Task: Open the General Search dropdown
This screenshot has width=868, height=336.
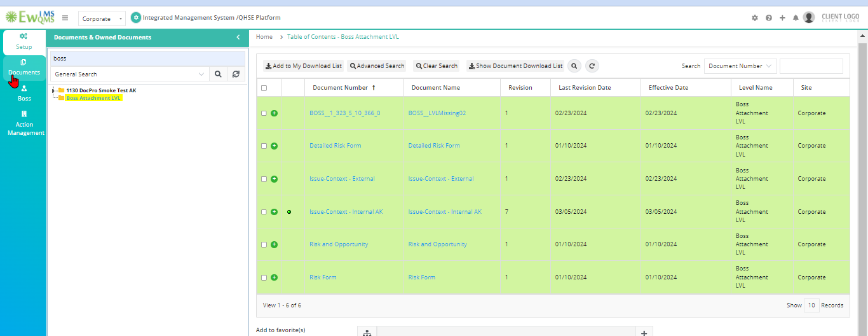Action: [130, 74]
